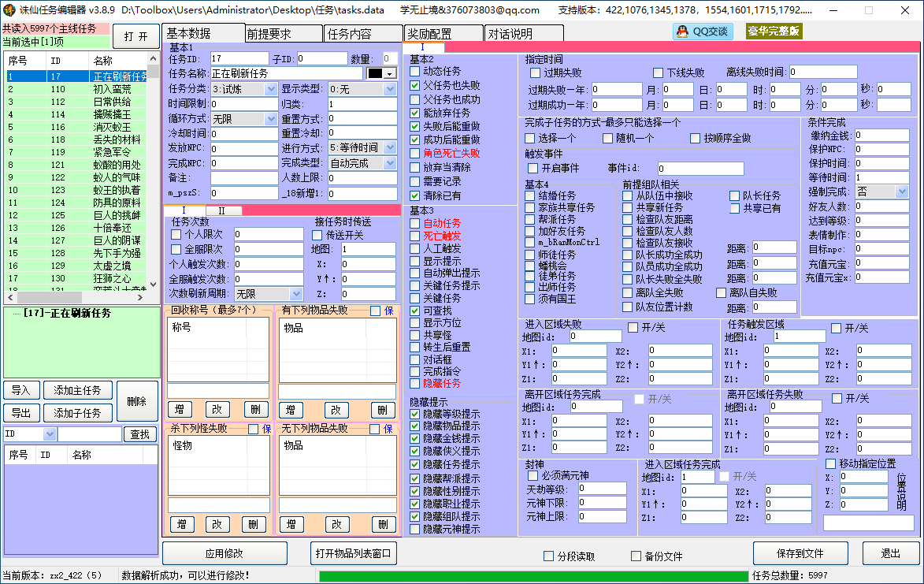Expand 循环方式 combo box
The height and width of the screenshot is (584, 924).
point(270,119)
